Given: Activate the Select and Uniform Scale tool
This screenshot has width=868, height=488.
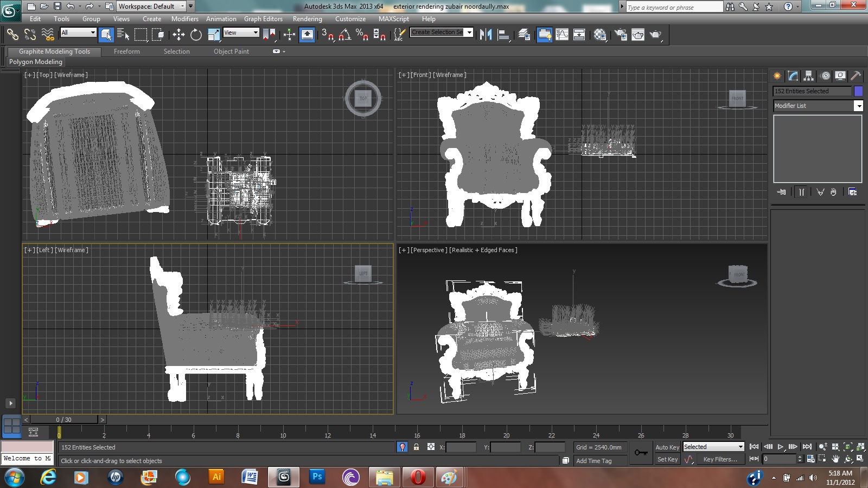Looking at the screenshot, I should click(x=214, y=35).
